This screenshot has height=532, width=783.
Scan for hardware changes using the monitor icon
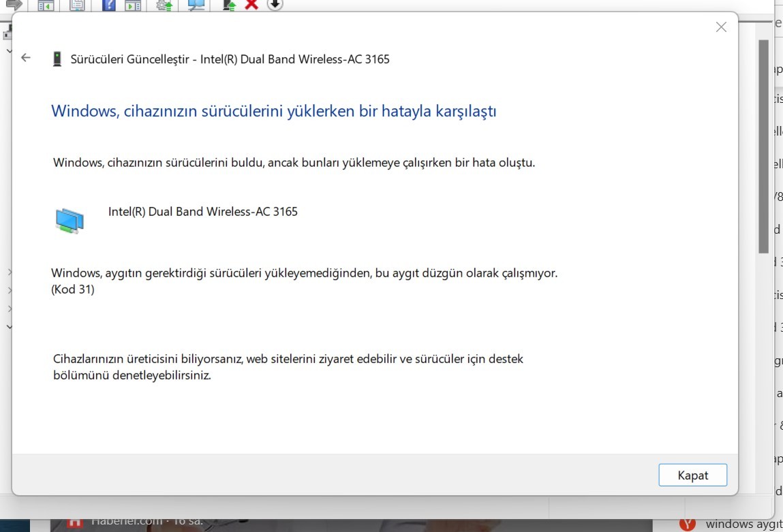pos(196,5)
